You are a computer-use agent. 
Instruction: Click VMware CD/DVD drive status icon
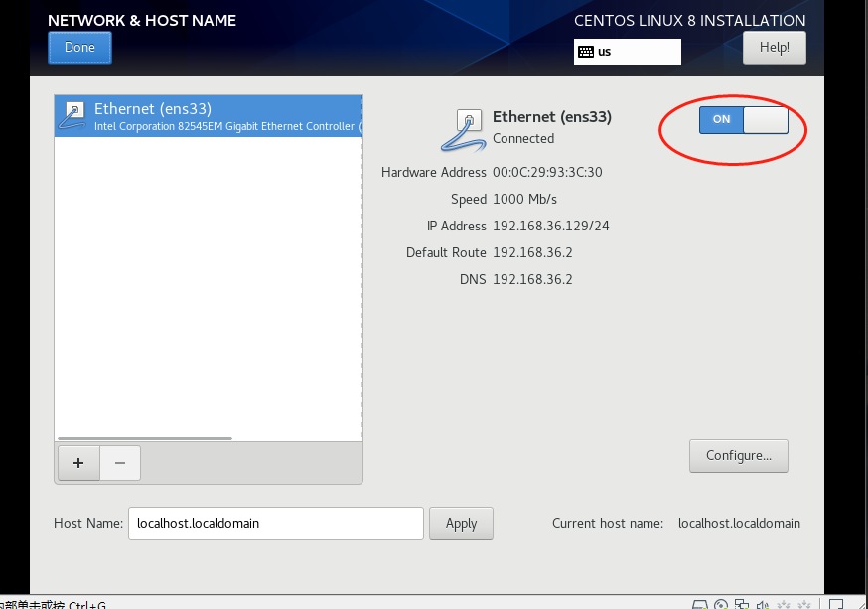point(721,605)
